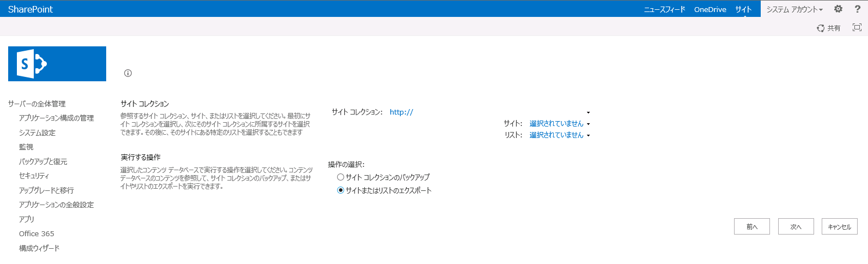Open アプリケーション構成の管理 in sidebar
The height and width of the screenshot is (264, 868).
(x=56, y=118)
